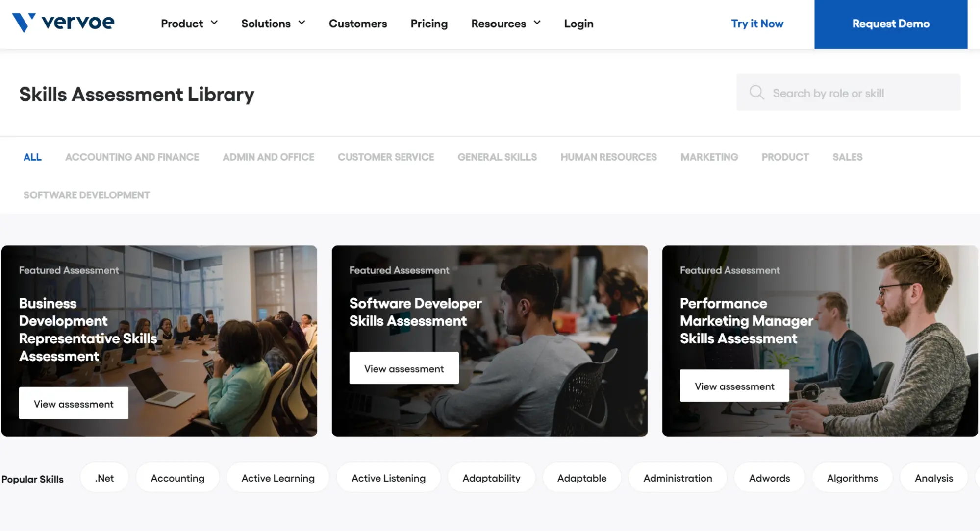Expand the Product dropdown menu

point(189,23)
